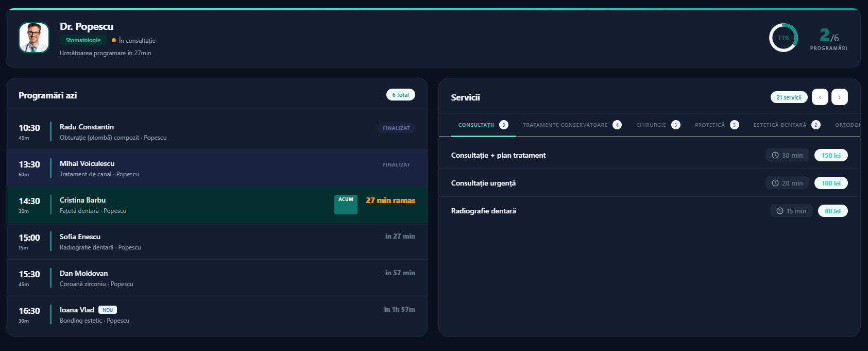
Task: Switch to Tratamente Conservatoare tab
Action: click(572, 125)
